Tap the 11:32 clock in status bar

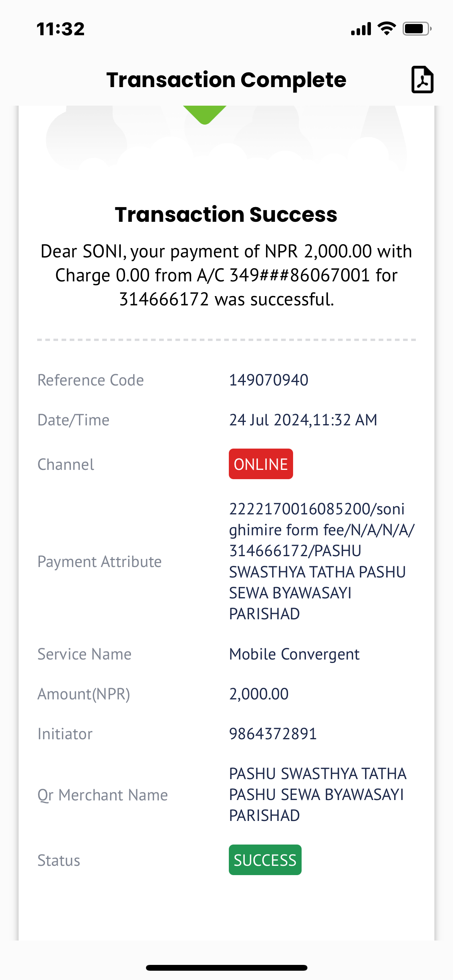[61, 29]
